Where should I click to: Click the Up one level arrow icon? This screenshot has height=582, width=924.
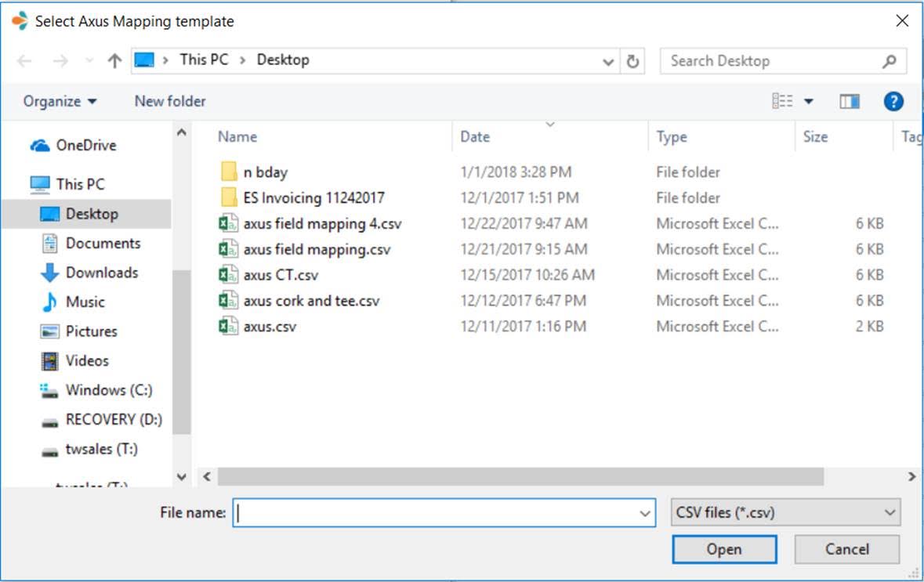point(114,61)
